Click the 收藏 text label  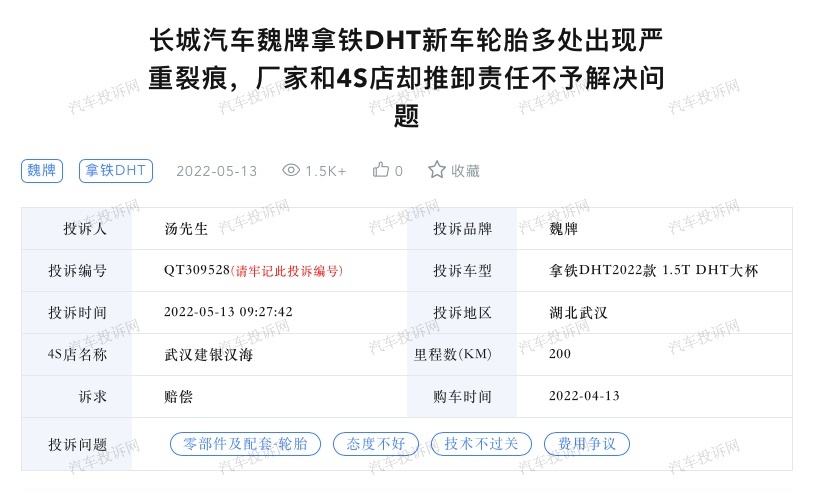(465, 171)
